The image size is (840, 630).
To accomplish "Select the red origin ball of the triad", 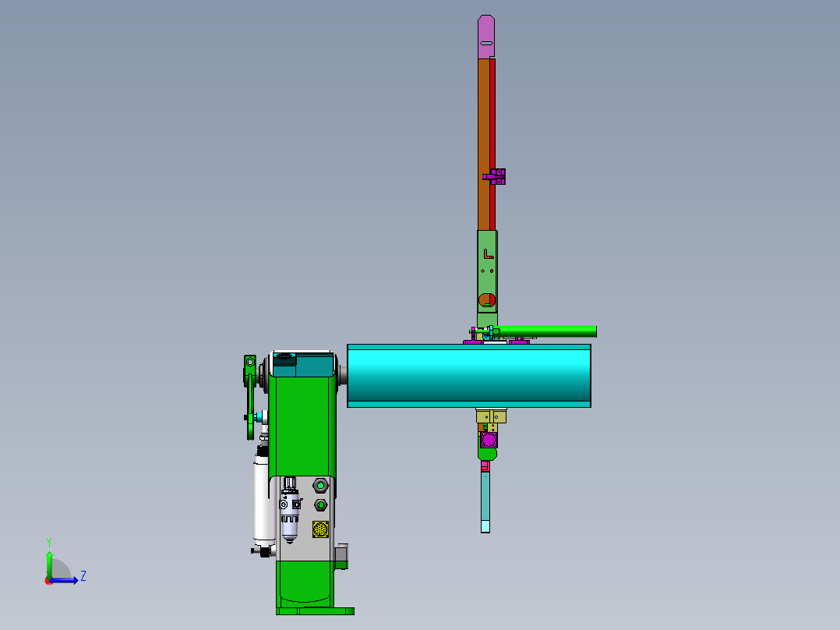I will point(48,581).
